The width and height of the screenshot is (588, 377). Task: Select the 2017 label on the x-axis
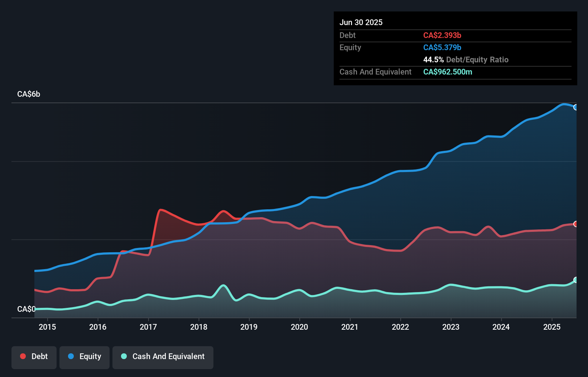coord(148,327)
